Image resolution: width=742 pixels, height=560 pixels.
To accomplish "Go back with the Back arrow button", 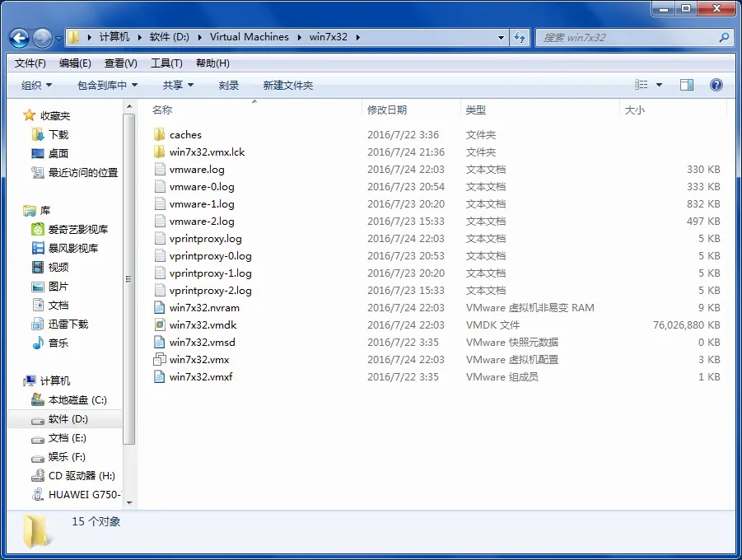I will (x=20, y=39).
